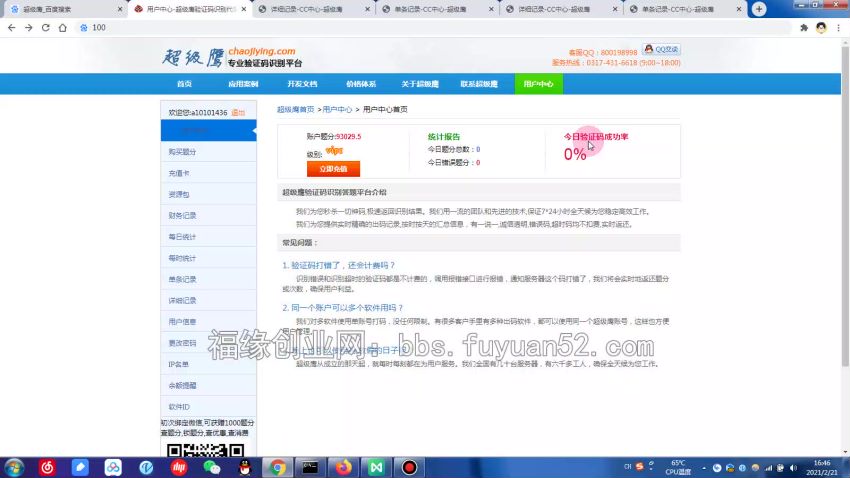Open a new tab with plus button
The width and height of the screenshot is (850, 478).
(759, 9)
